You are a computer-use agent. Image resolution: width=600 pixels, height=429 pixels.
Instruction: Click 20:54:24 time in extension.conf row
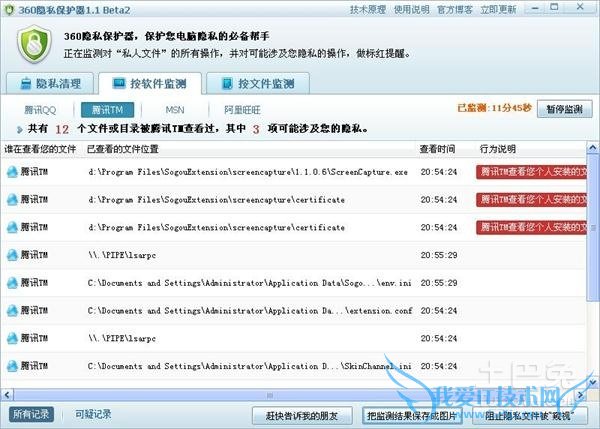pyautogui.click(x=439, y=311)
